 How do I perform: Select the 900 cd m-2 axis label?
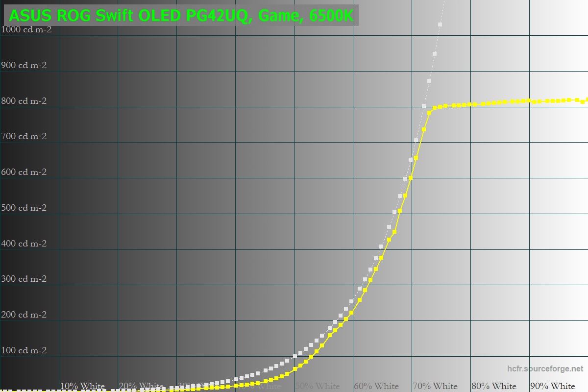[x=24, y=65]
